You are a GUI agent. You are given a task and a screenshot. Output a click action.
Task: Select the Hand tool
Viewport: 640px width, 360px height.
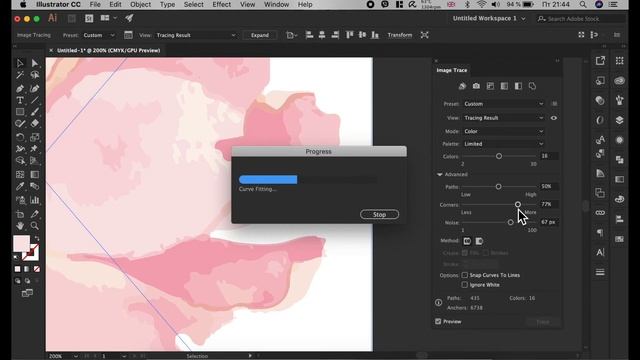coord(20,226)
